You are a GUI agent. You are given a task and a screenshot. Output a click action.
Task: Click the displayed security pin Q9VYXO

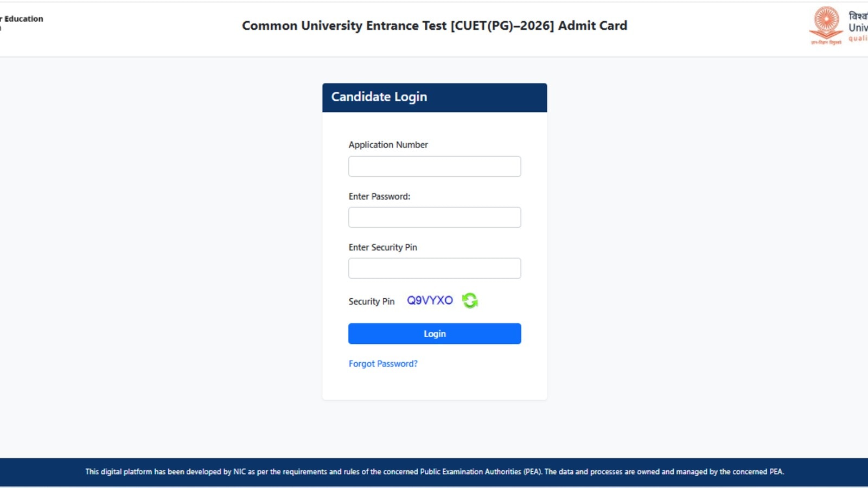pos(430,300)
